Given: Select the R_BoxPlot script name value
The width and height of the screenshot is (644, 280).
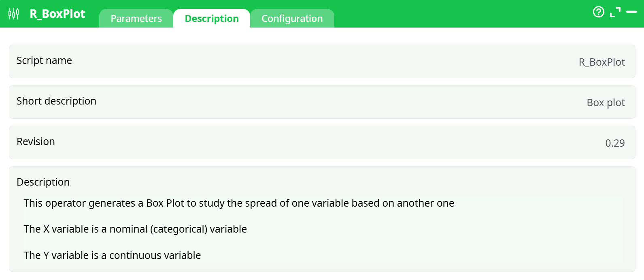Looking at the screenshot, I should tap(601, 62).
